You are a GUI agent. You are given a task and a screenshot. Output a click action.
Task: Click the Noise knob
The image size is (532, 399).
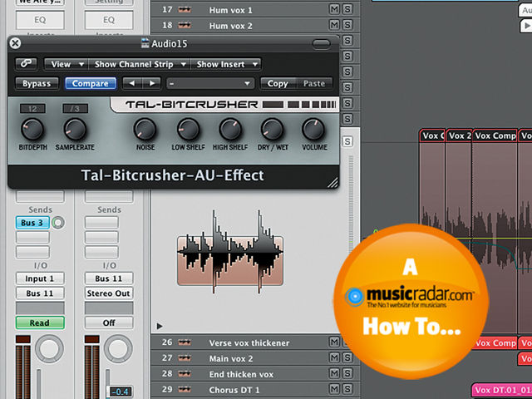145,130
